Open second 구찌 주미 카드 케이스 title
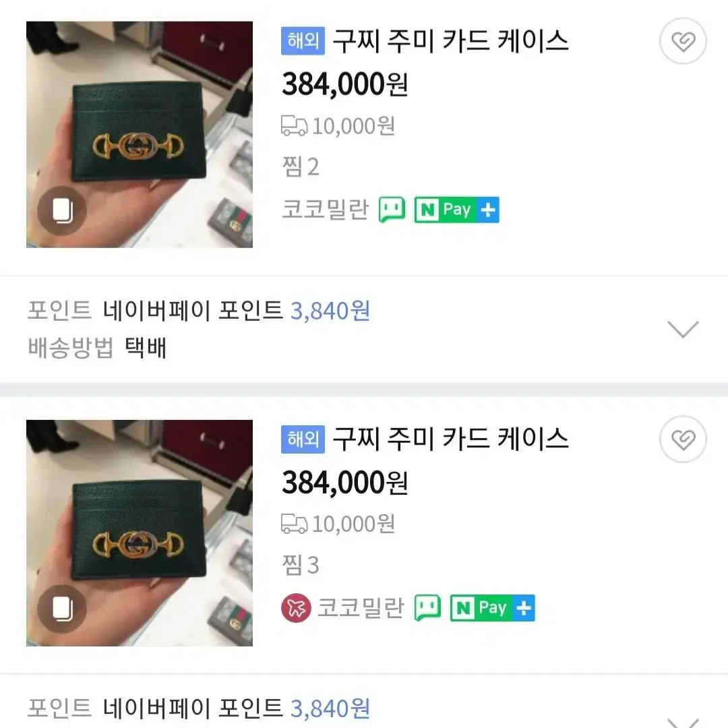This screenshot has width=728, height=728. click(450, 439)
